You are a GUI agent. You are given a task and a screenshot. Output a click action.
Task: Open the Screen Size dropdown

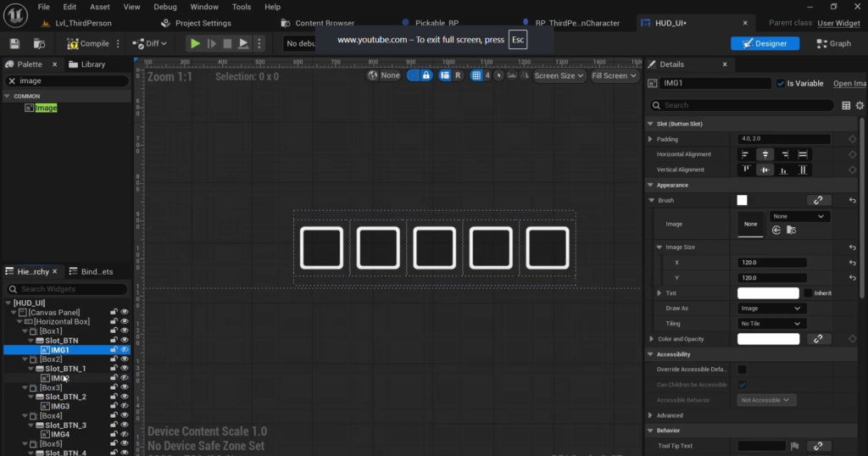pos(559,75)
